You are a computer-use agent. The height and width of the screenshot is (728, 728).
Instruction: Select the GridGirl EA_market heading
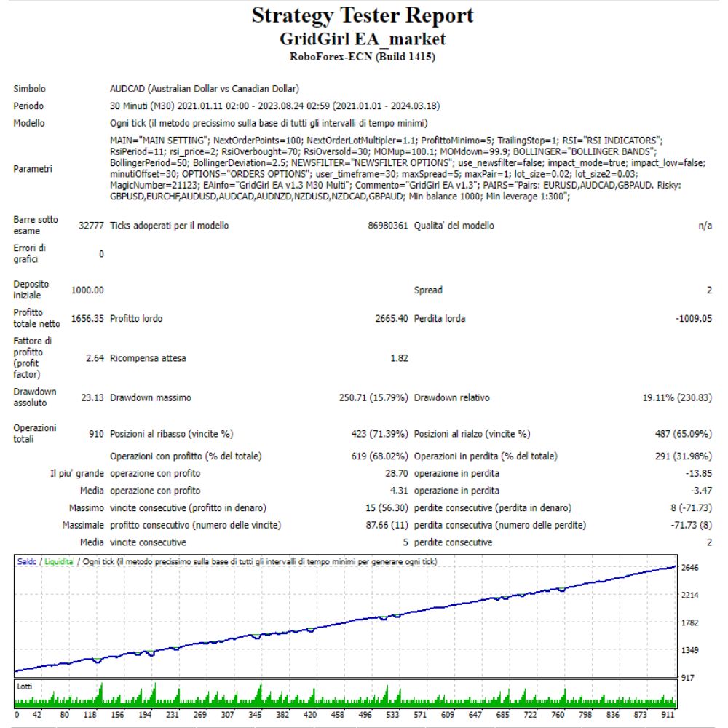click(x=363, y=38)
